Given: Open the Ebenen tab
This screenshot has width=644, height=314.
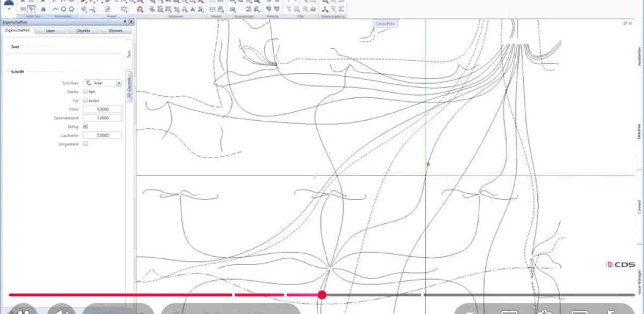Looking at the screenshot, I should [116, 31].
